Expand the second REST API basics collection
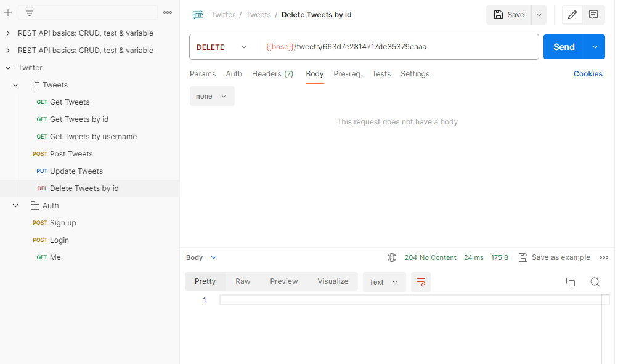The height and width of the screenshot is (364, 618). click(x=8, y=51)
